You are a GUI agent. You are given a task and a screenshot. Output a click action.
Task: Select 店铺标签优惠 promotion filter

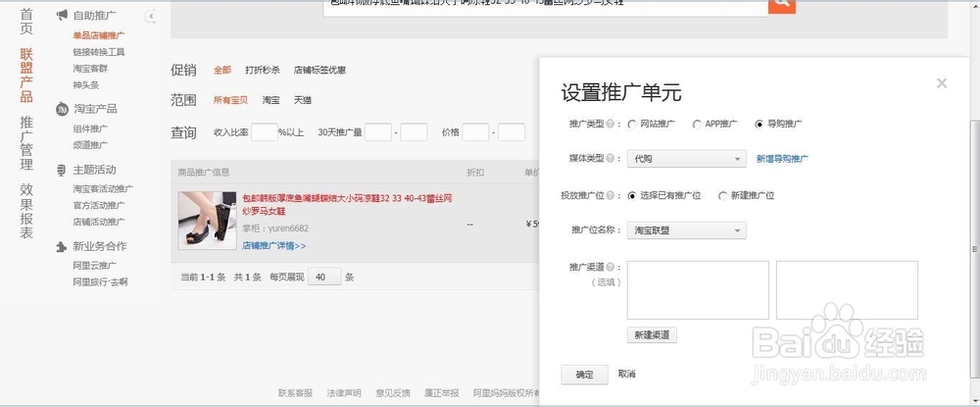click(320, 70)
